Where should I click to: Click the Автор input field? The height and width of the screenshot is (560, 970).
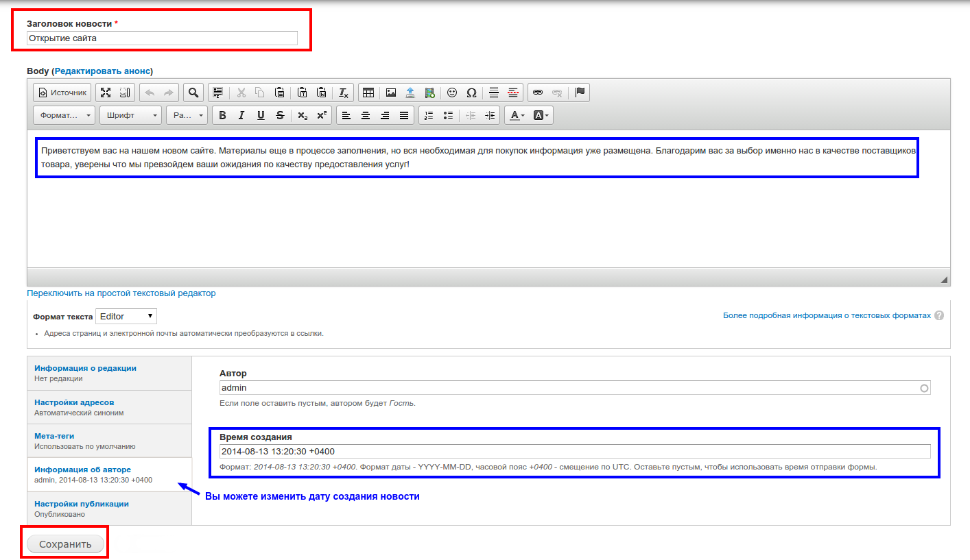[x=575, y=388]
